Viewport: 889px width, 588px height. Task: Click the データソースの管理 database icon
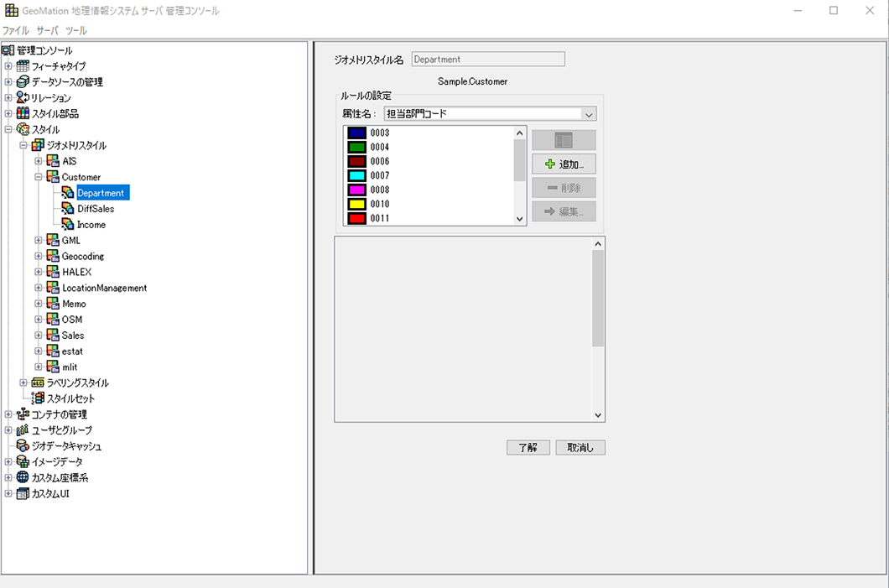[23, 82]
